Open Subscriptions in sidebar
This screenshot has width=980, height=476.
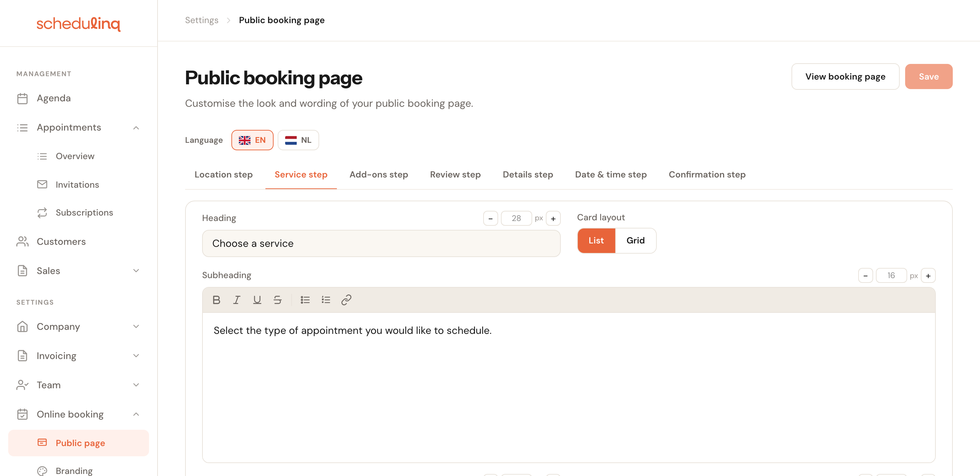coord(78,213)
